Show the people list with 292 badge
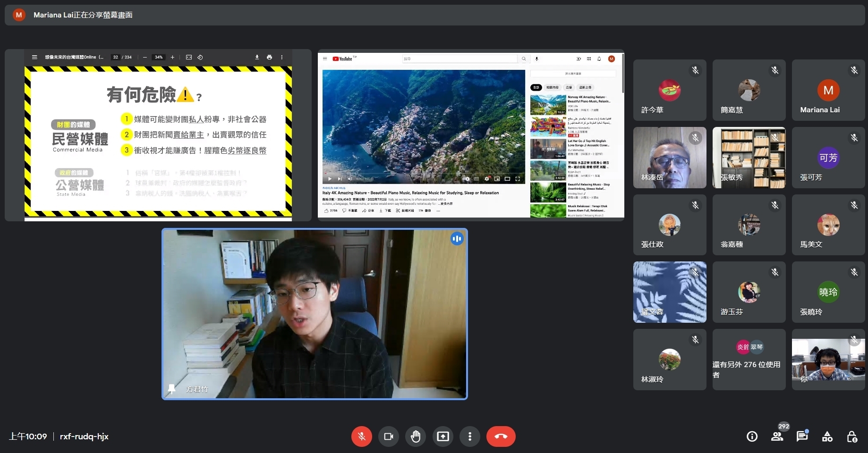Screen dimensions: 868x453 pyautogui.click(x=777, y=436)
